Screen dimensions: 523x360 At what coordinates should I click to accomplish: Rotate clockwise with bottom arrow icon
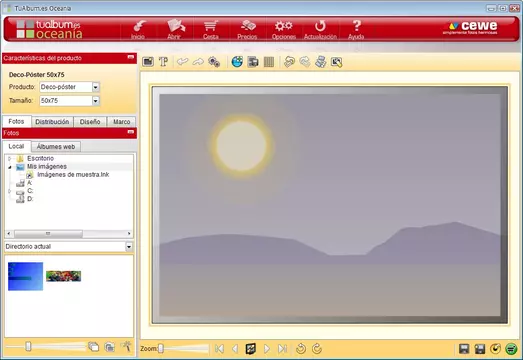(x=317, y=349)
